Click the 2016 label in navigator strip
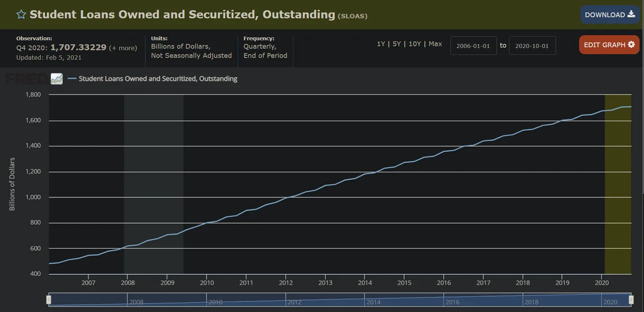The image size is (644, 312). (x=452, y=302)
